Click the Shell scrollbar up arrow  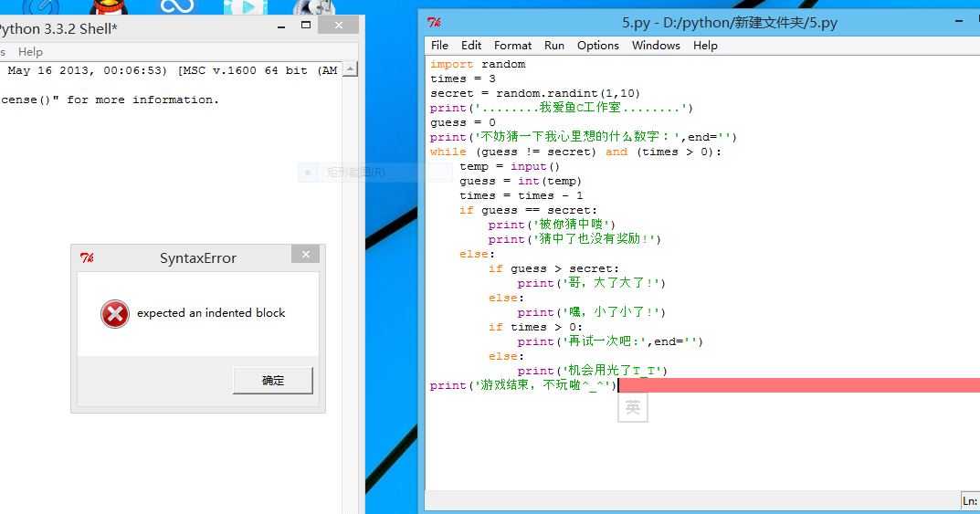click(x=351, y=69)
